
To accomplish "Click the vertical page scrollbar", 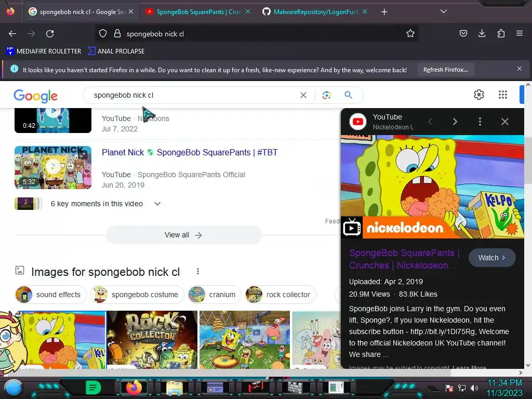I will tap(528, 159).
